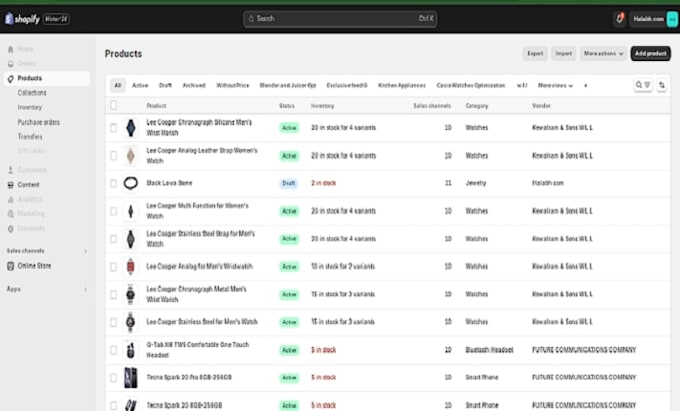Tick checkbox for Lee Cooper Analog Leather Strap watch
Viewport: 680px width, 411px height.
[x=114, y=156]
